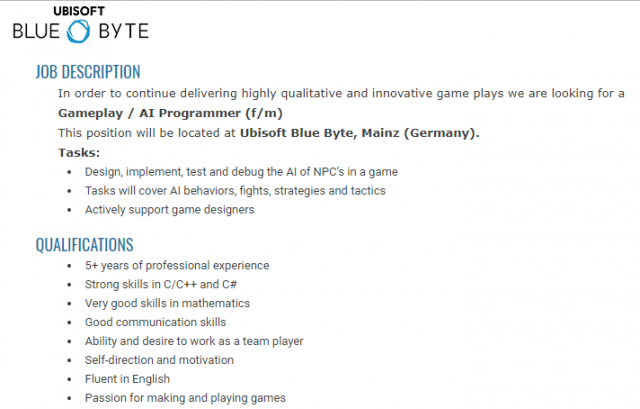This screenshot has height=409, width=640.
Task: Click the Gameplay / AI Programmer (f/m) title
Action: pyautogui.click(x=170, y=113)
